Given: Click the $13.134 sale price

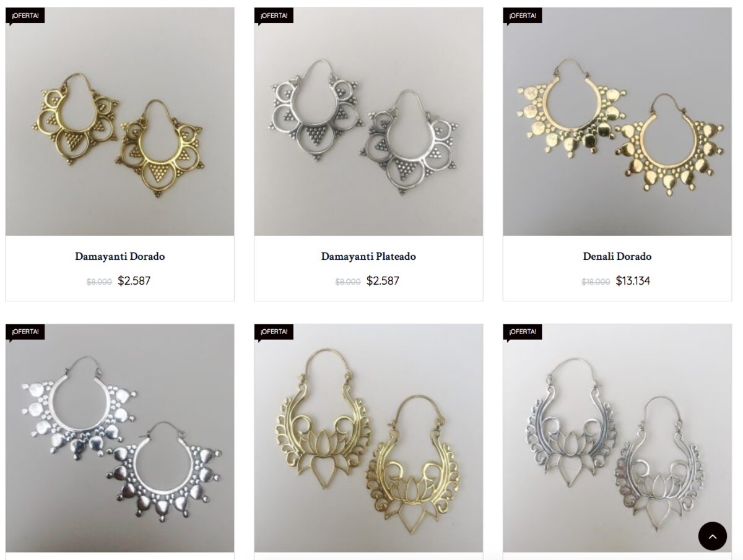Looking at the screenshot, I should 633,281.
